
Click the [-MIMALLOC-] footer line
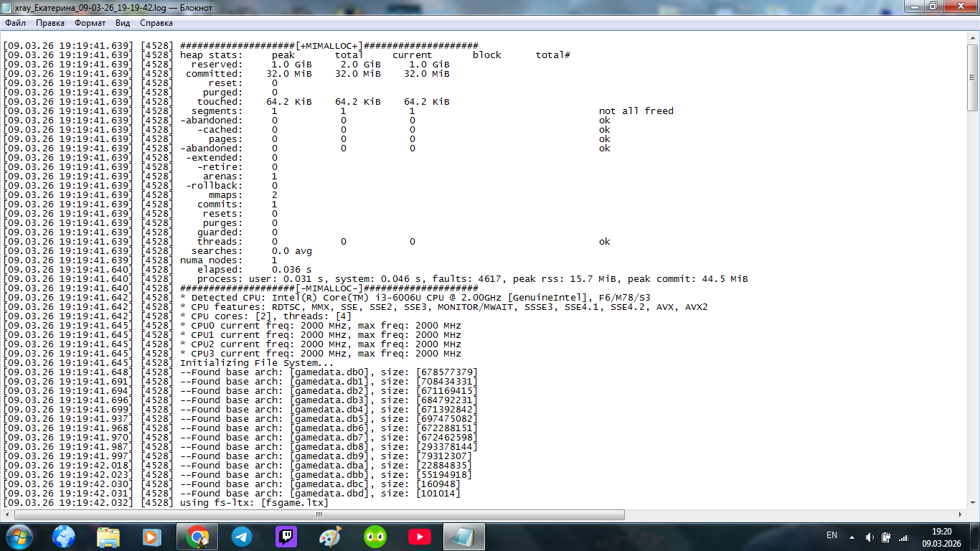[x=241, y=288]
